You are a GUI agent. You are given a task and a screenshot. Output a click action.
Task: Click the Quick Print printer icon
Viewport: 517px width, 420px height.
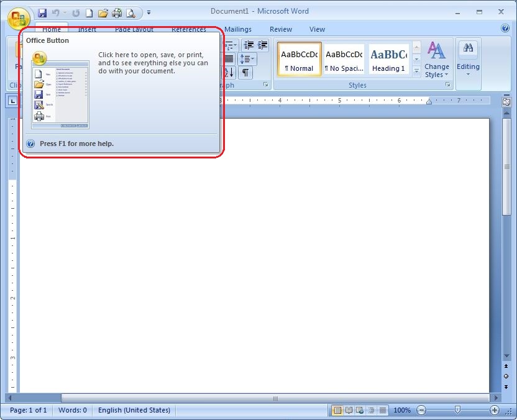[117, 12]
